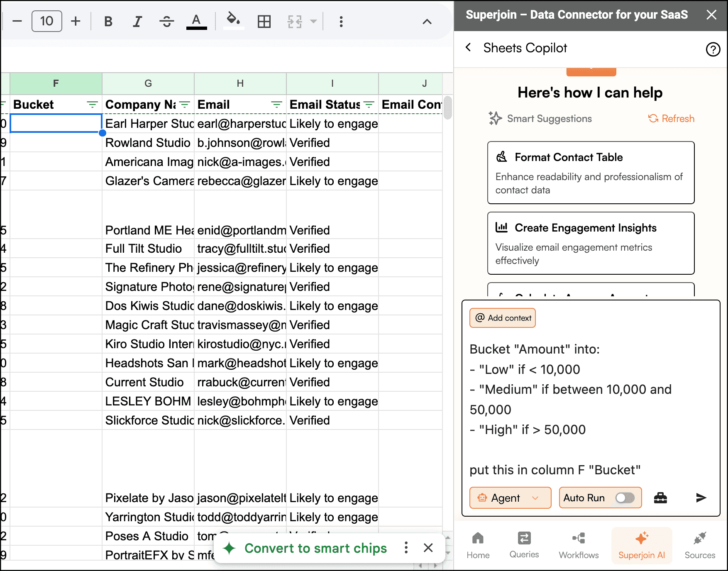Select the Verified status for Rowland Studio
The width and height of the screenshot is (728, 571).
click(x=332, y=143)
